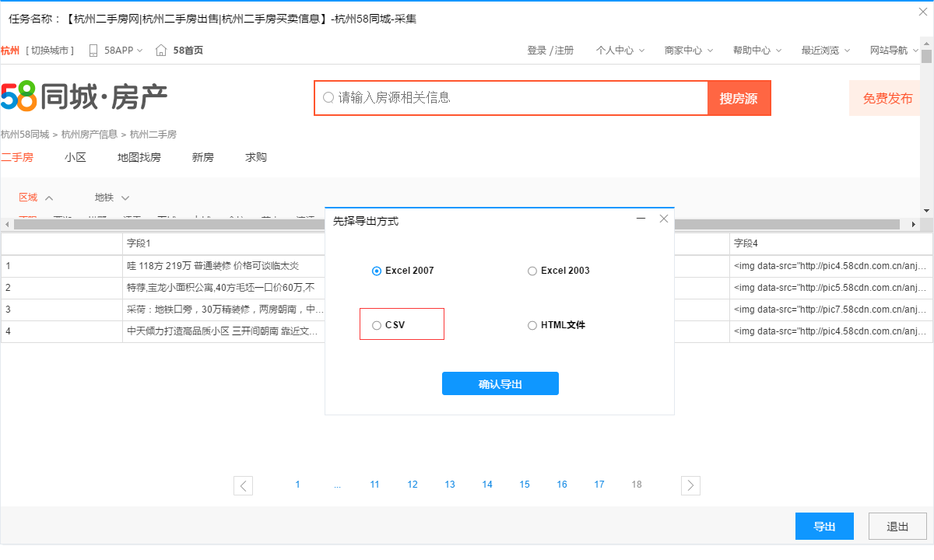Open results page 17
The width and height of the screenshot is (934, 560).
click(599, 485)
